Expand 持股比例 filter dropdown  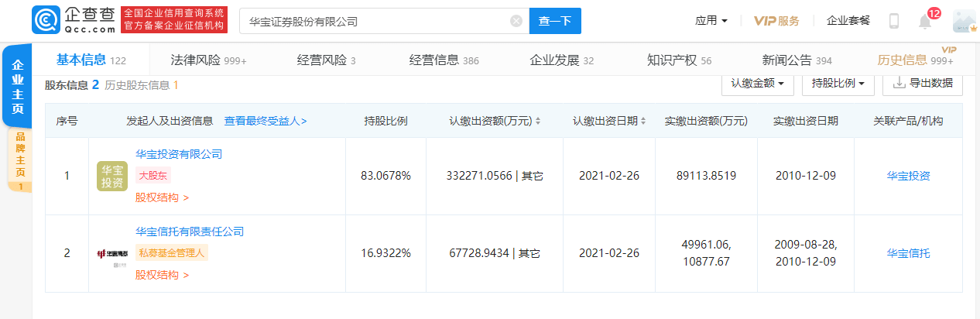[838, 83]
